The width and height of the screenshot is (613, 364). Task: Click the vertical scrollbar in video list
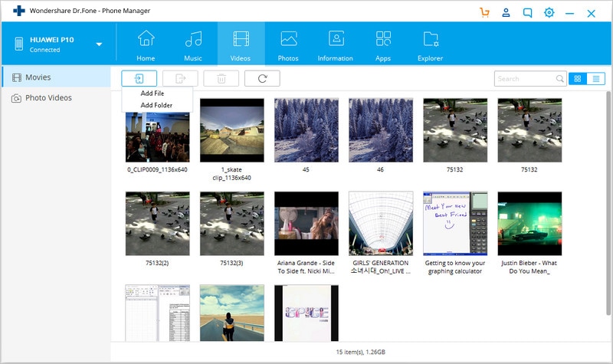608,203
